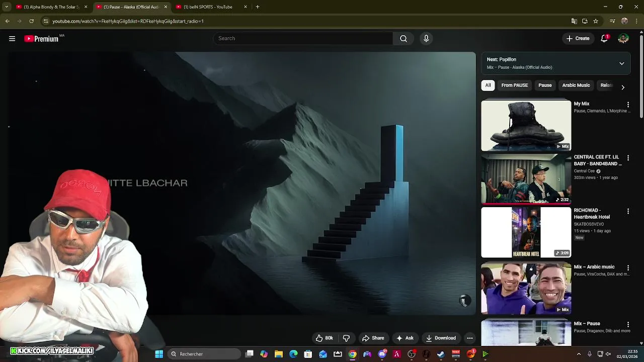This screenshot has height=362, width=644.
Task: Open Discord from the taskbar
Action: click(382, 354)
